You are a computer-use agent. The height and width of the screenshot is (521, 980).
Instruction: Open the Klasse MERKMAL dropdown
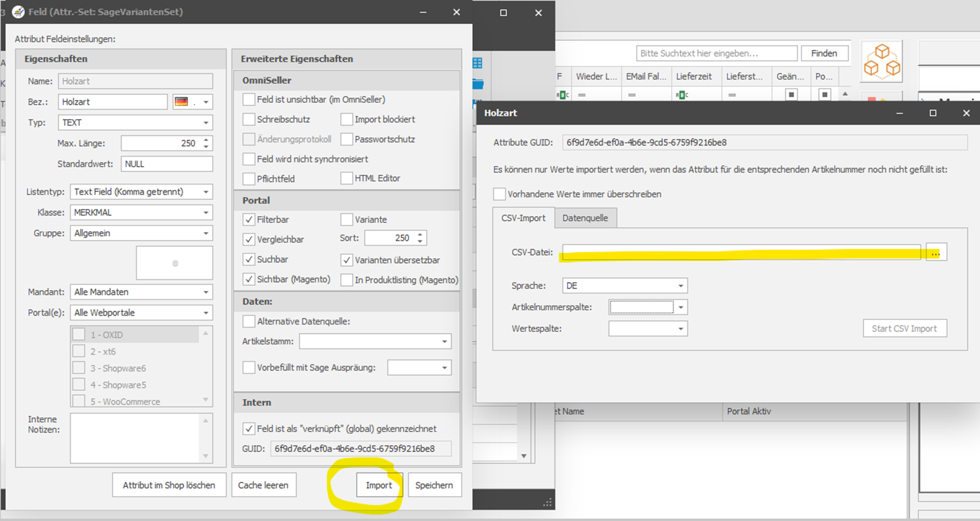pos(141,212)
